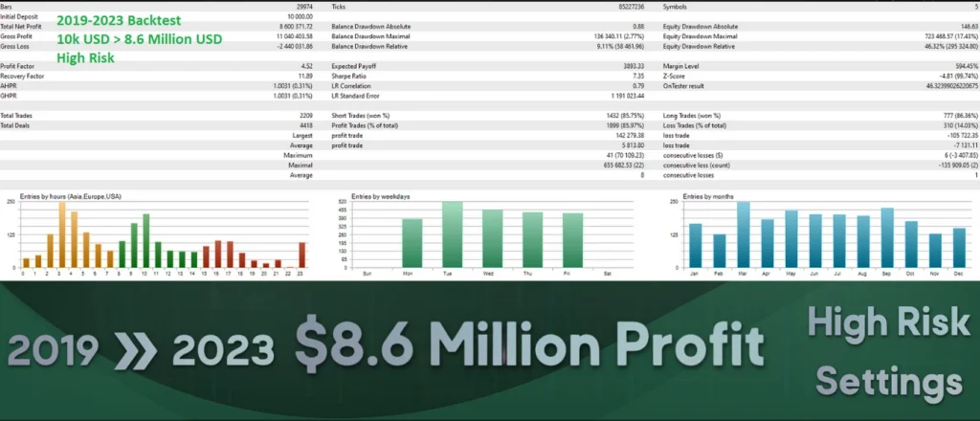Click the Mar bar in months chart
The width and height of the screenshot is (980, 421).
coord(743,234)
